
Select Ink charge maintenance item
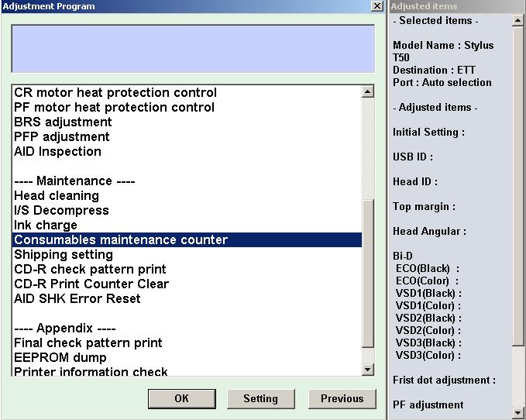[46, 225]
